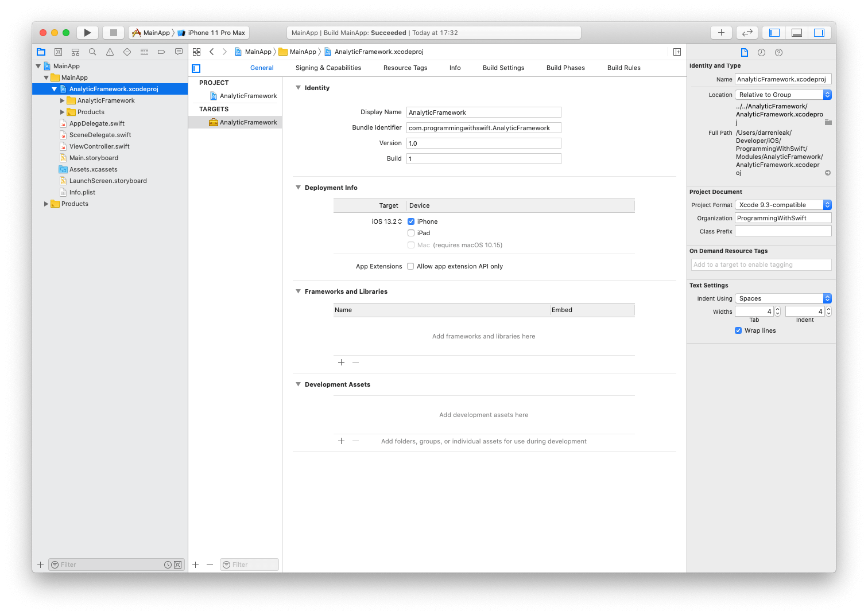The height and width of the screenshot is (615, 868).
Task: Toggle code review back-forth arrows button
Action: coord(747,33)
